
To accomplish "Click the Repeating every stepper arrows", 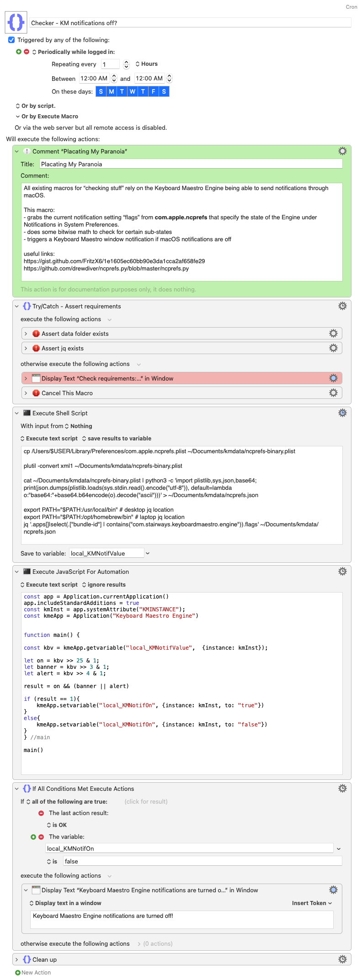I will tap(127, 64).
